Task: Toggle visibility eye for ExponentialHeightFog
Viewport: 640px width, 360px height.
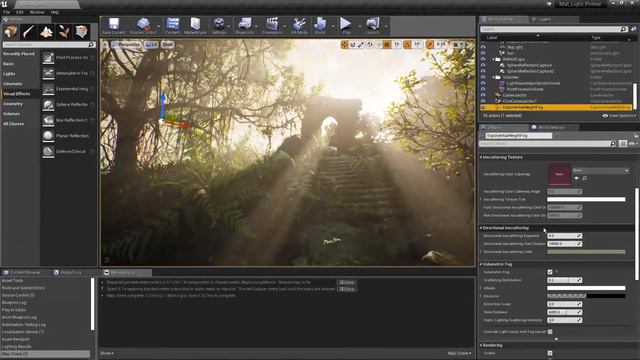Action: [x=483, y=107]
